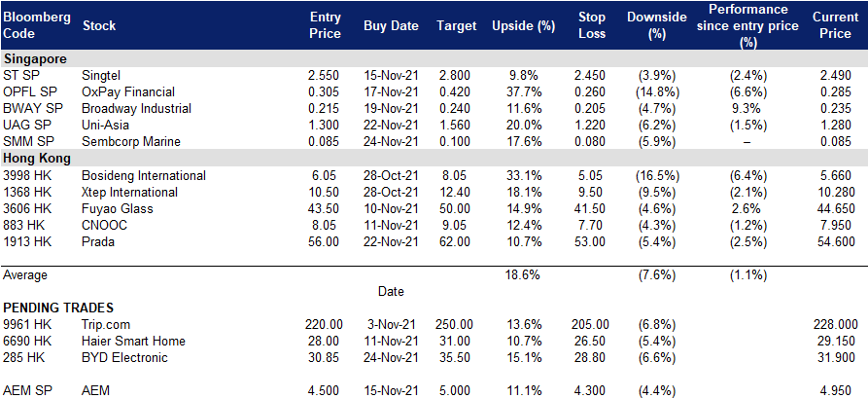Select the PENDING TRADES heading

pos(58,308)
